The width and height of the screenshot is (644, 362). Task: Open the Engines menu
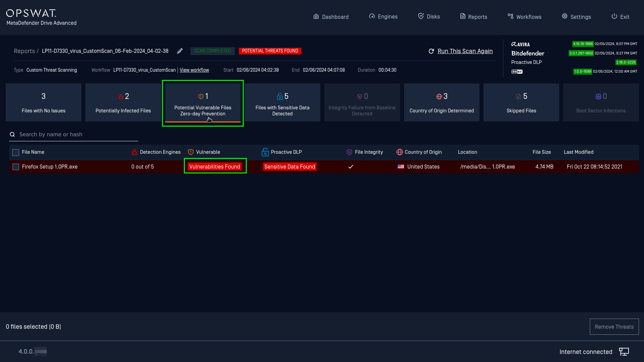[x=383, y=16]
